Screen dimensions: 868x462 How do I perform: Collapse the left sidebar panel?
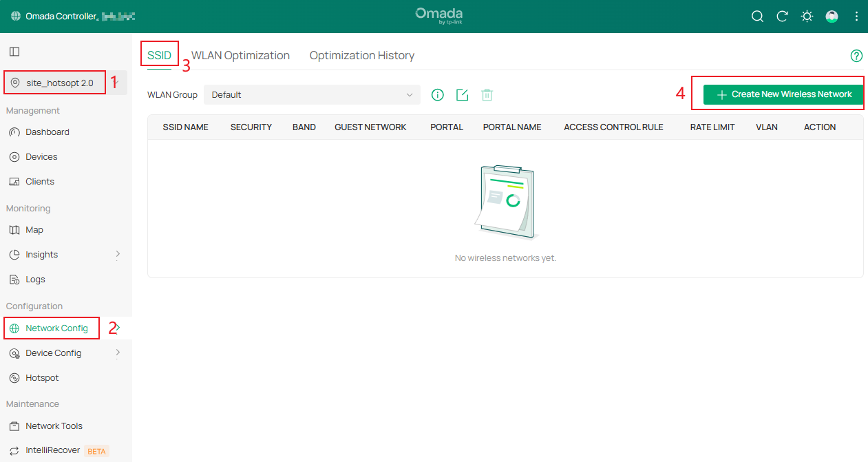[14, 51]
